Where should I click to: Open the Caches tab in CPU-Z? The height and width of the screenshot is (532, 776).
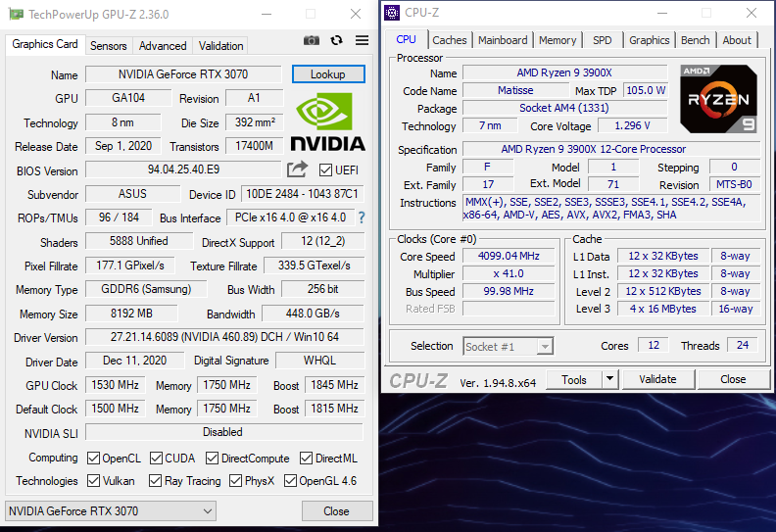click(450, 40)
